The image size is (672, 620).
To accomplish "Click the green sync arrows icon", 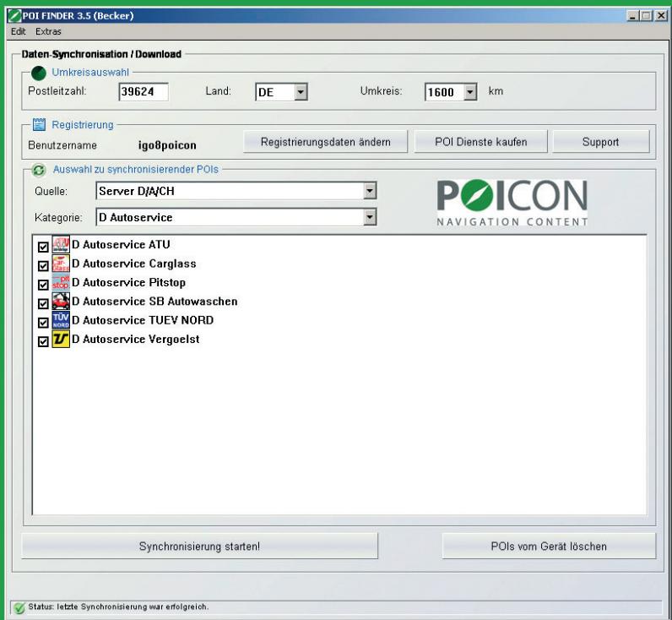I will point(39,170).
